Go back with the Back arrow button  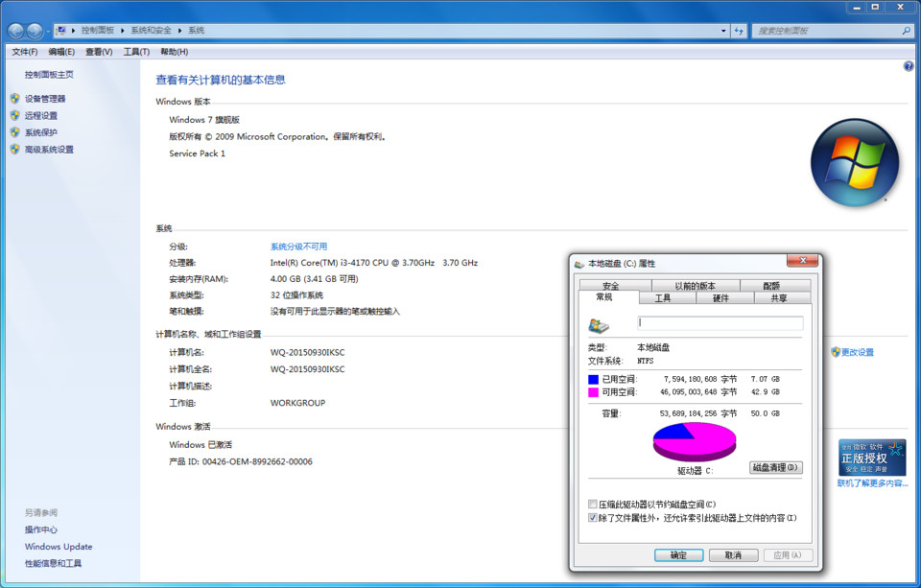pyautogui.click(x=16, y=31)
